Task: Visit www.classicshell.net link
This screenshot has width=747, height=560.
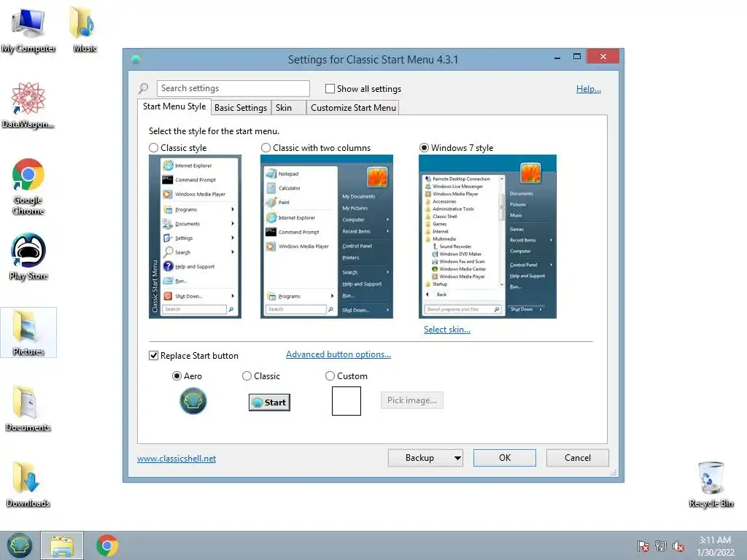Action: coord(177,459)
